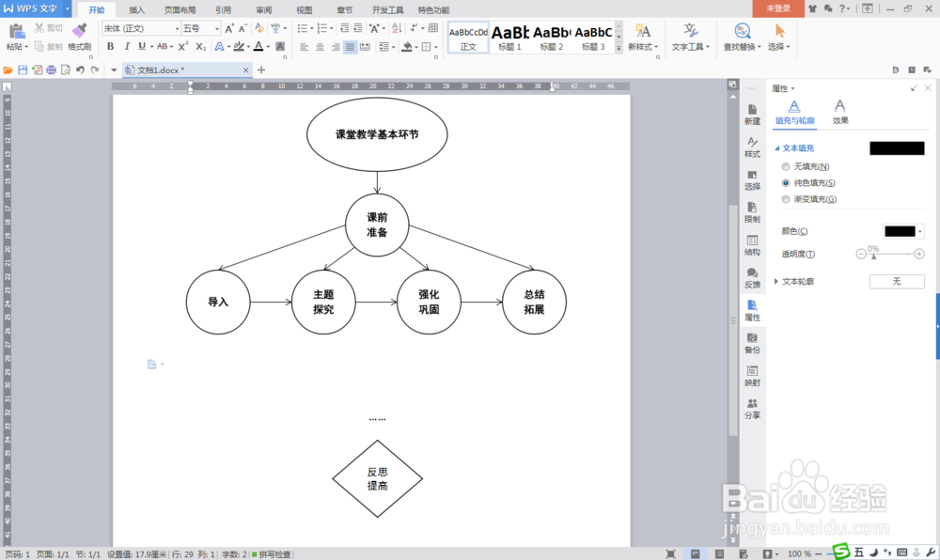
Task: Open font color dropdown arrow
Action: tap(268, 47)
